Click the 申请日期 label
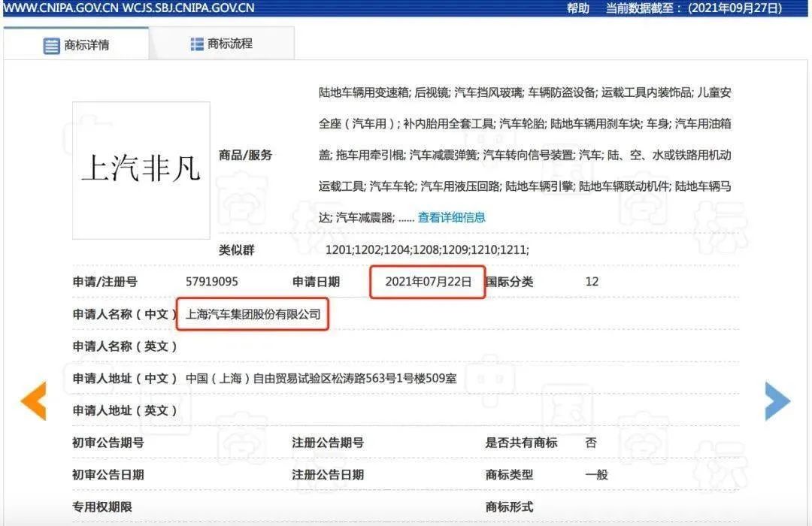The image size is (812, 526). 316,282
